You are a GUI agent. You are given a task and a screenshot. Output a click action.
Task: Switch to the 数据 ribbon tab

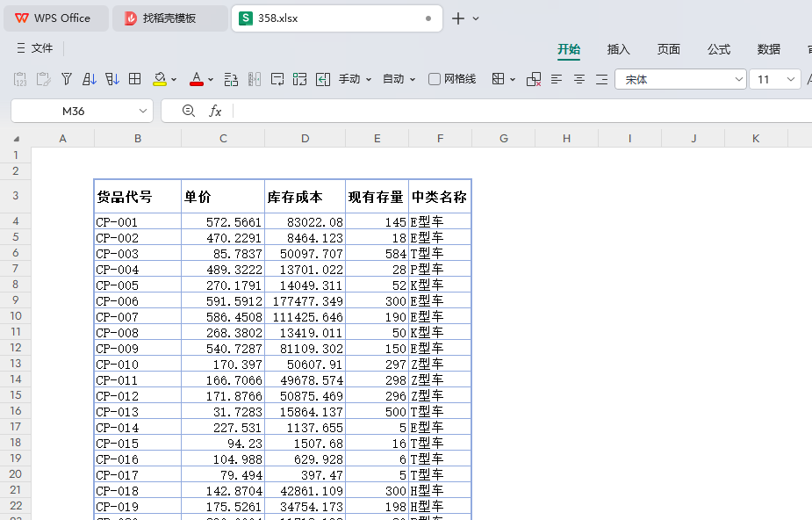click(x=768, y=49)
